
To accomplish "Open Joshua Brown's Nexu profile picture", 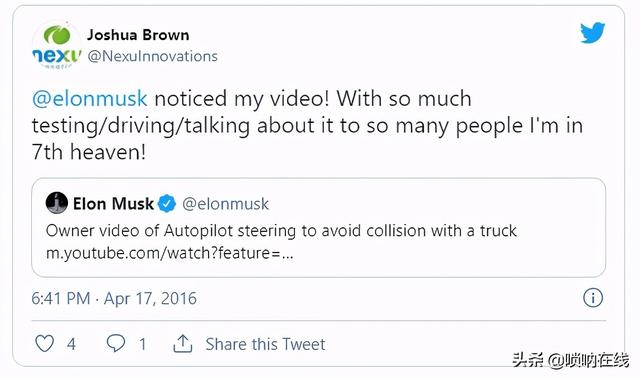I will coord(57,46).
